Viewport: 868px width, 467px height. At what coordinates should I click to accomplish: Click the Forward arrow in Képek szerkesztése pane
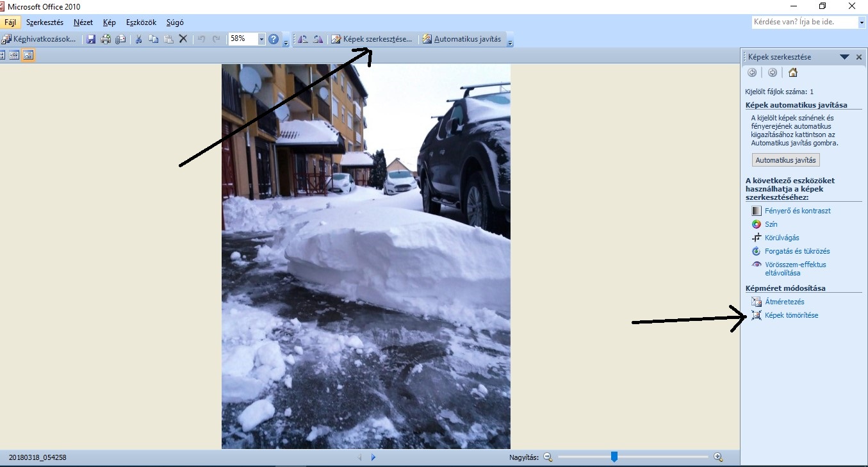pyautogui.click(x=773, y=72)
